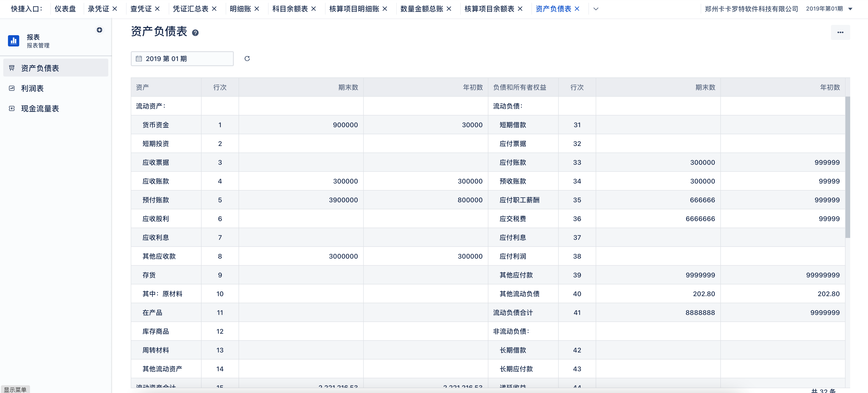Click the 现金流量表 cash voucher icon
Screen dimensions: 868x393
coord(12,108)
